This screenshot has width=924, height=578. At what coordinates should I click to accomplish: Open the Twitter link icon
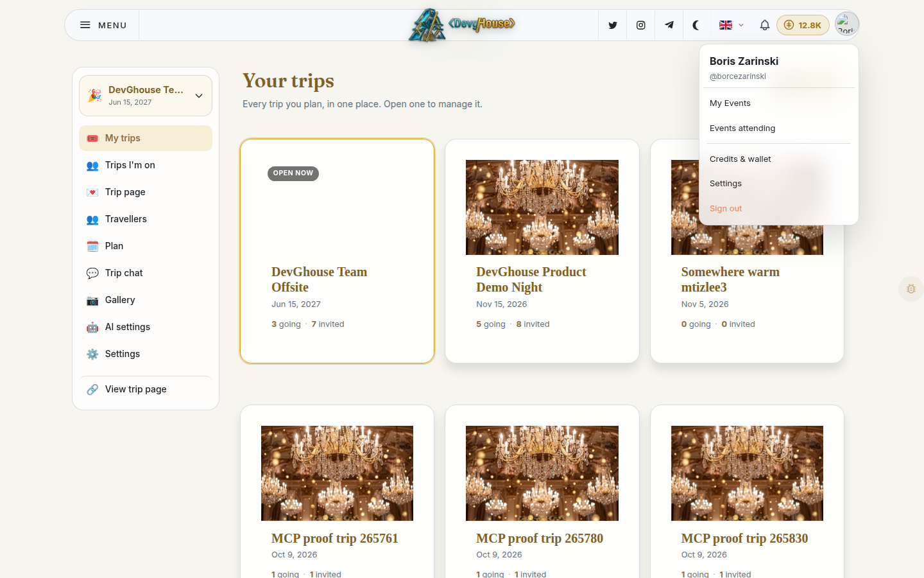(x=613, y=25)
